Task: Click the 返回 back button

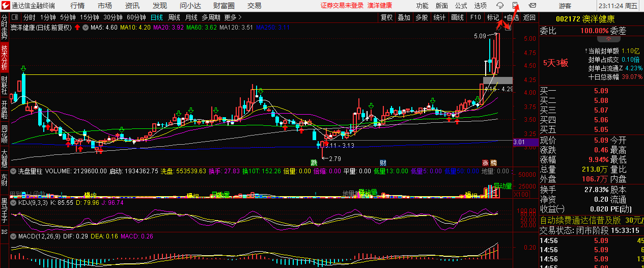Action: tap(529, 17)
